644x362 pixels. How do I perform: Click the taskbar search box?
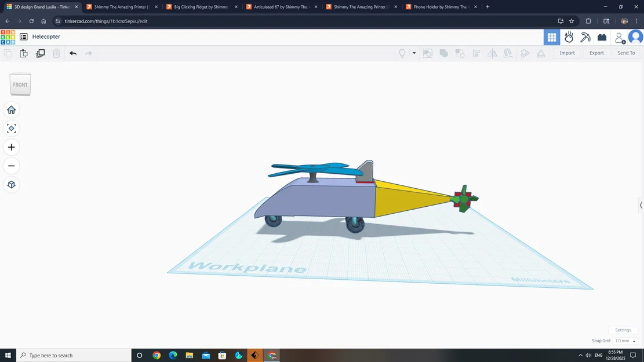click(x=74, y=356)
